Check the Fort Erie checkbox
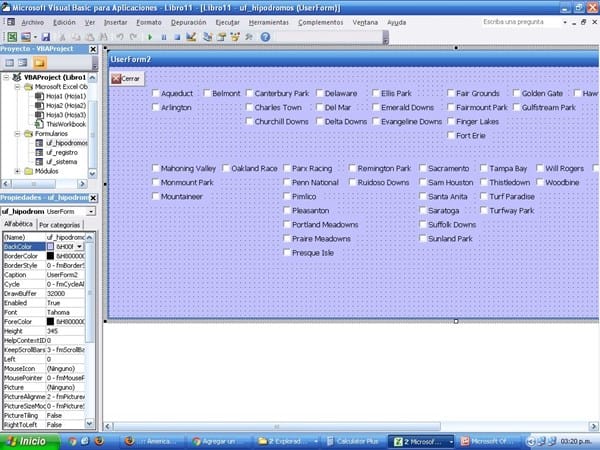600x450 pixels. click(451, 135)
